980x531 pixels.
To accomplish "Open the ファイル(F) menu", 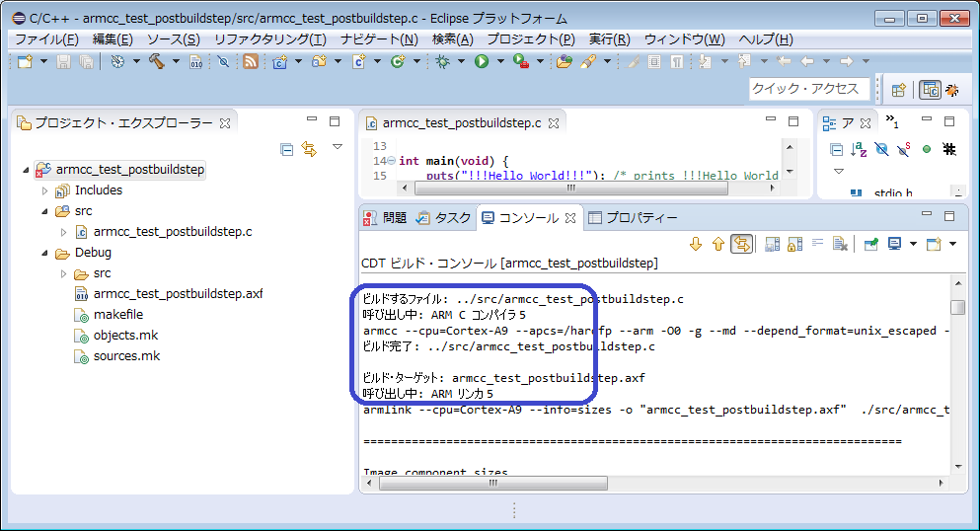I will pyautogui.click(x=46, y=39).
